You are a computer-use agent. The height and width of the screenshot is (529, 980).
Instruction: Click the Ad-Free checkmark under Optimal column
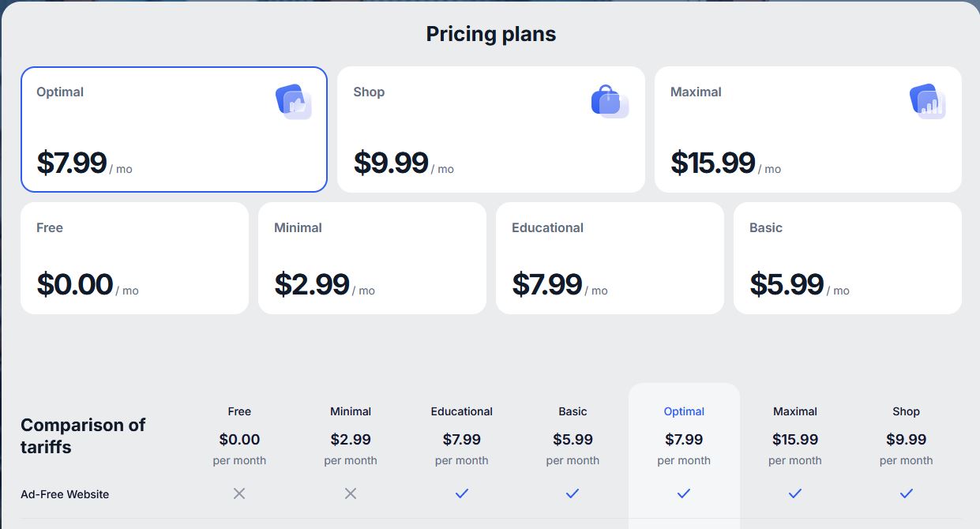[x=684, y=493]
